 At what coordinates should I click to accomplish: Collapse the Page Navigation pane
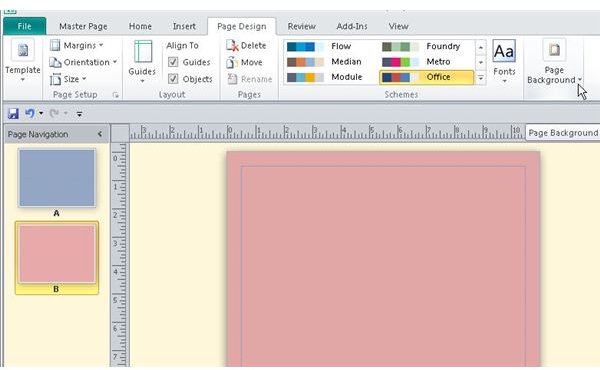coord(100,134)
